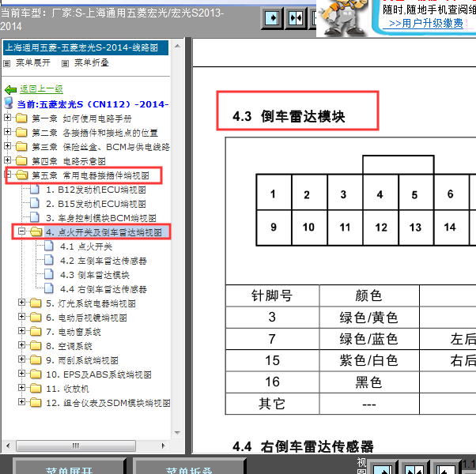Viewport: 476px width, 474px height.
Task: Click the folder icon of 7. 电动窗系统
Action: (36, 331)
